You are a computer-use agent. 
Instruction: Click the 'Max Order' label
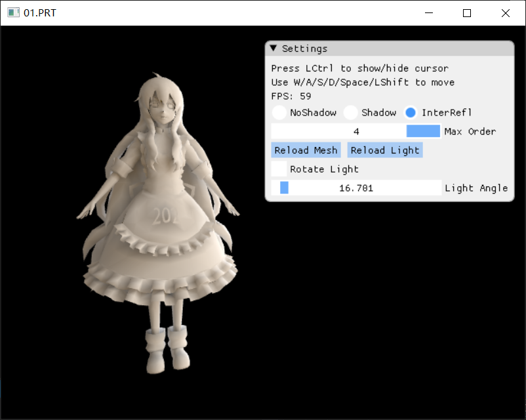(470, 131)
